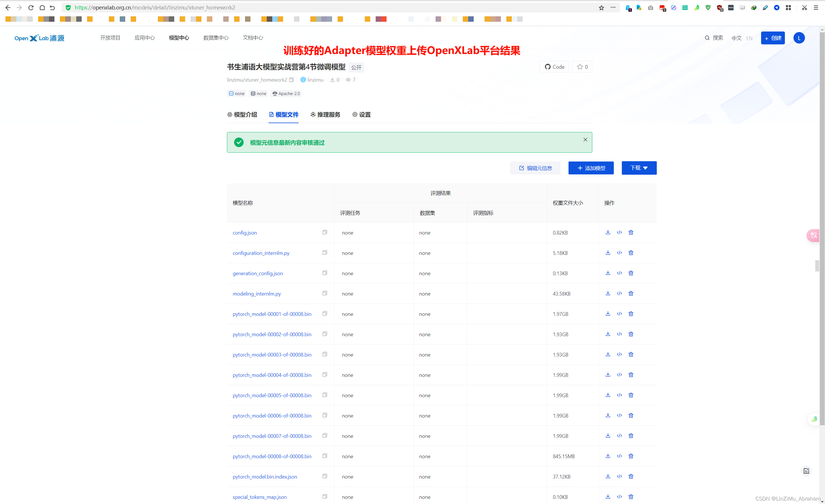Navigate to 开放项目
The height and width of the screenshot is (504, 825).
click(110, 38)
